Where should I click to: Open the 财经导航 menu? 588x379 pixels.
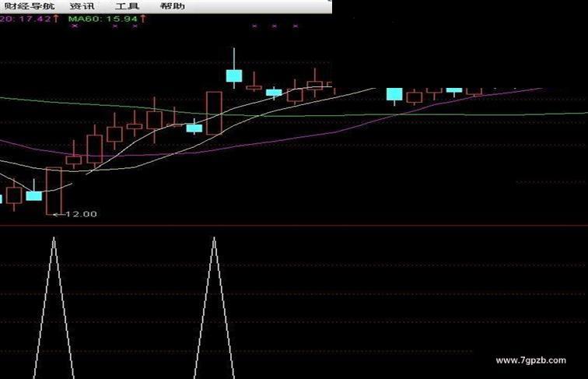(30, 6)
